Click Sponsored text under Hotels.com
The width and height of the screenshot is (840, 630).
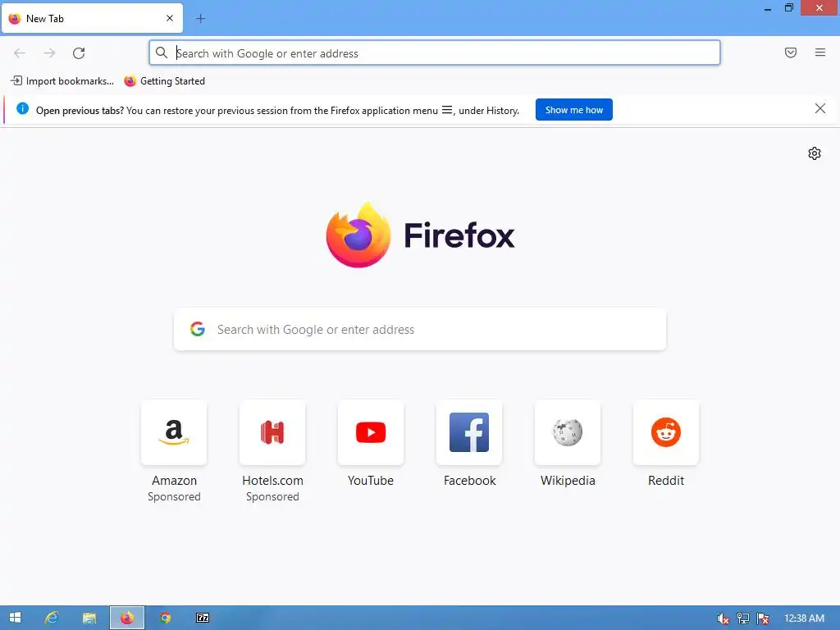point(272,496)
